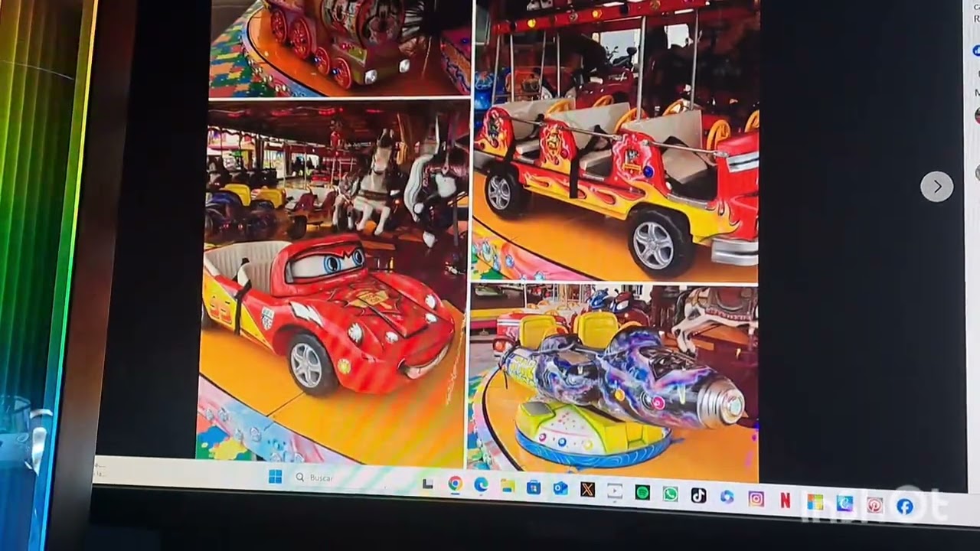
Task: Select the purple rocket ride photo
Action: (x=612, y=383)
